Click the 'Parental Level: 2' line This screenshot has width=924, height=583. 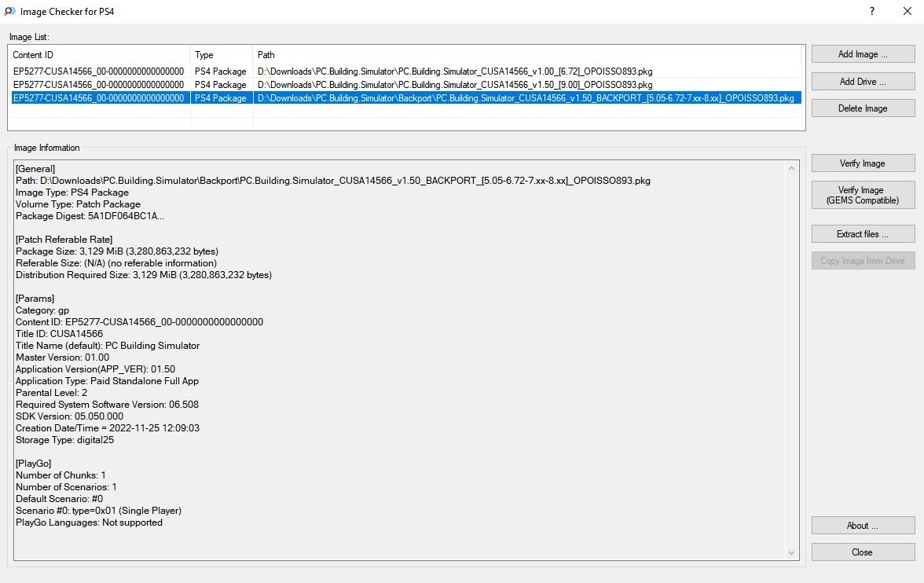[x=51, y=393]
